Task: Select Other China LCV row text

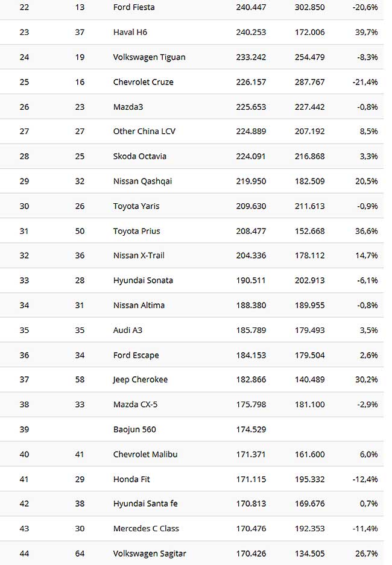Action: point(144,131)
